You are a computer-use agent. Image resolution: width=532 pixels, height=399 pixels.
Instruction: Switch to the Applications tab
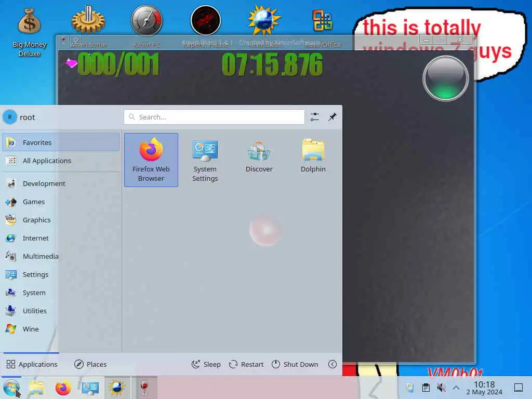click(x=32, y=364)
